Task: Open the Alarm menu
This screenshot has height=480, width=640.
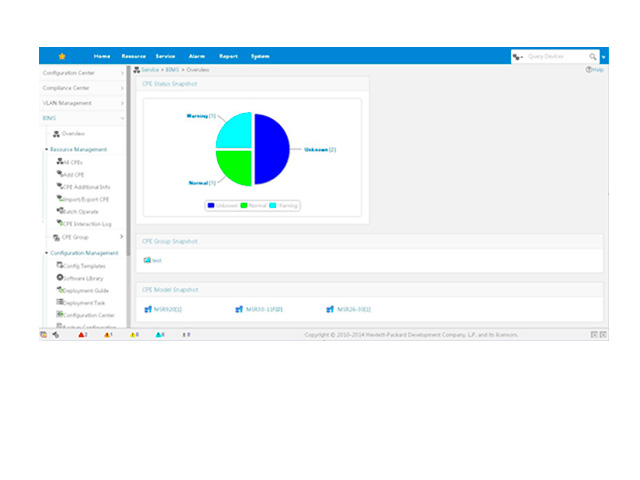Action: point(197,56)
